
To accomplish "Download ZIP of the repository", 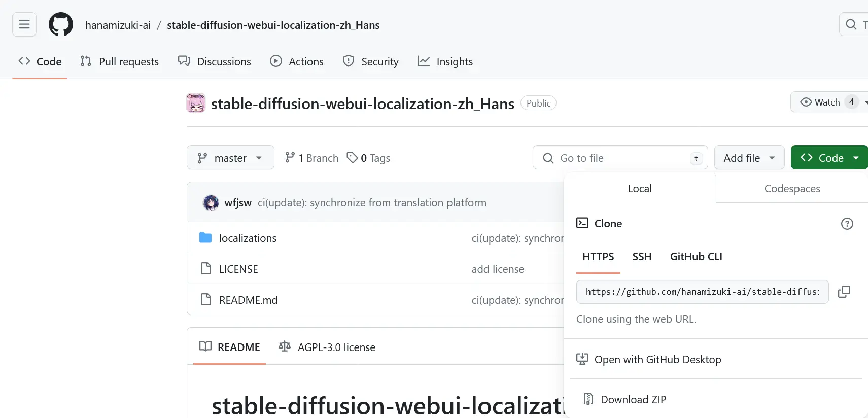I will [633, 399].
